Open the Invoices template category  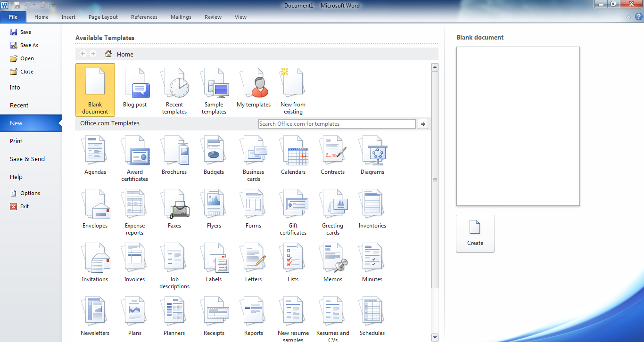click(x=135, y=263)
